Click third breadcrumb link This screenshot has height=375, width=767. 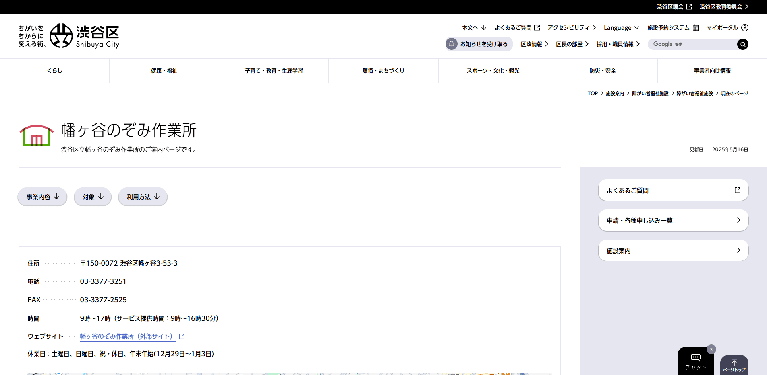pyautogui.click(x=650, y=93)
